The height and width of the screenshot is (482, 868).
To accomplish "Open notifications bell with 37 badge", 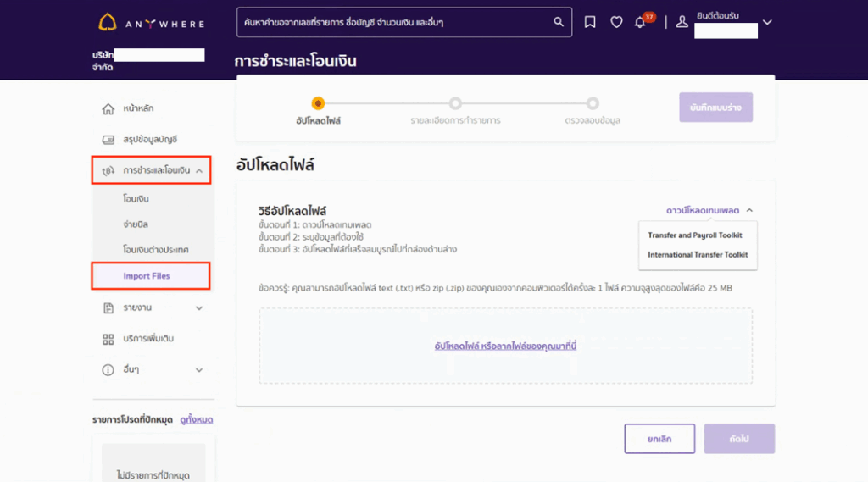I will pos(641,22).
